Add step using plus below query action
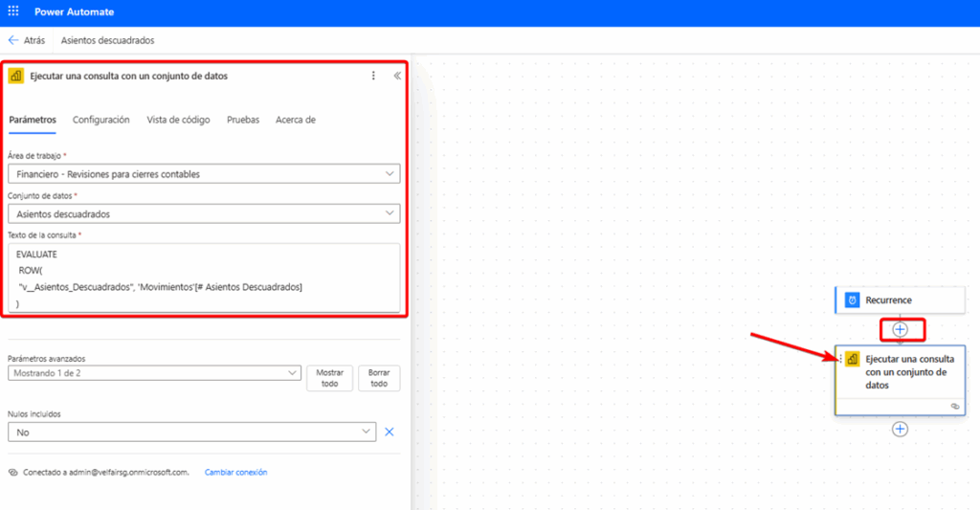The image size is (980, 510). [900, 429]
